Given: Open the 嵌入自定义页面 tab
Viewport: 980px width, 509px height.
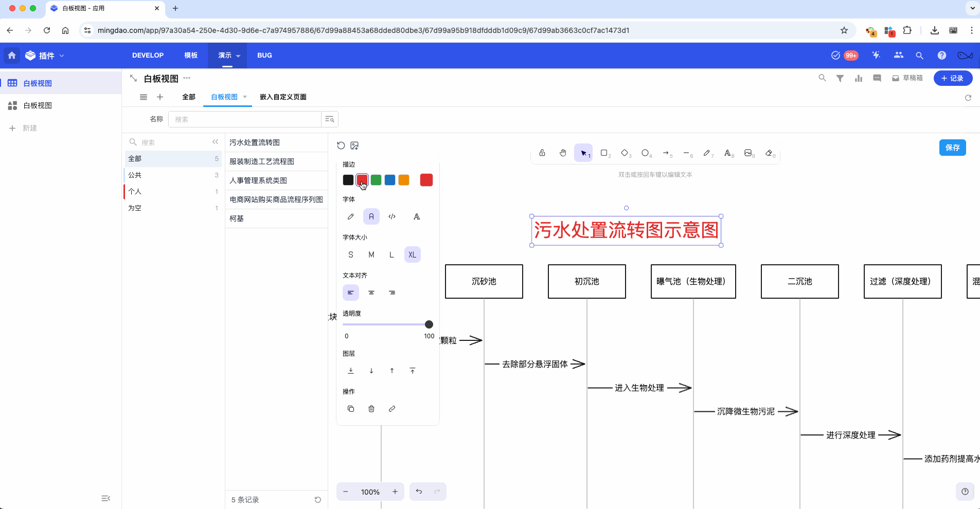Looking at the screenshot, I should (x=282, y=97).
